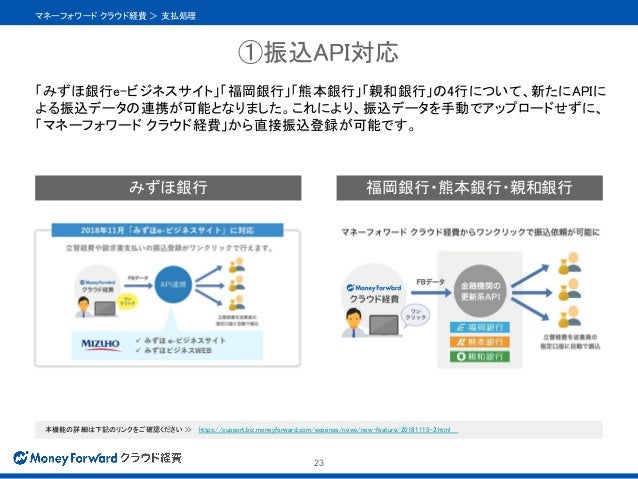Click the みずほ銀行 gray header banner
This screenshot has width=638, height=479.
point(168,188)
